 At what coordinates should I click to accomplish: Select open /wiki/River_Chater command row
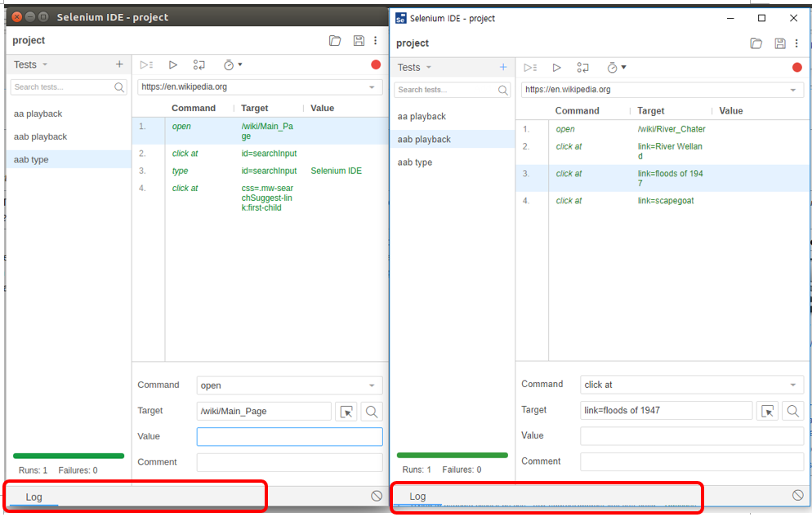click(663, 129)
